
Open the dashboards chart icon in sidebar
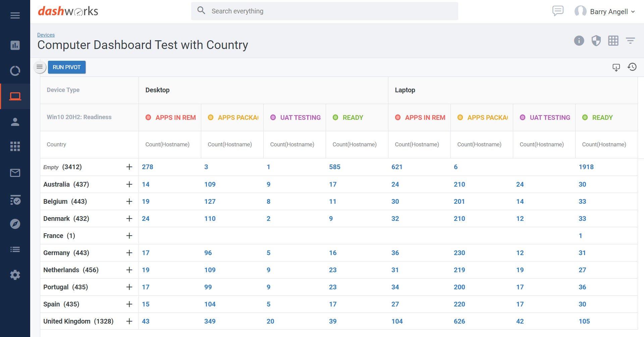pyautogui.click(x=15, y=45)
